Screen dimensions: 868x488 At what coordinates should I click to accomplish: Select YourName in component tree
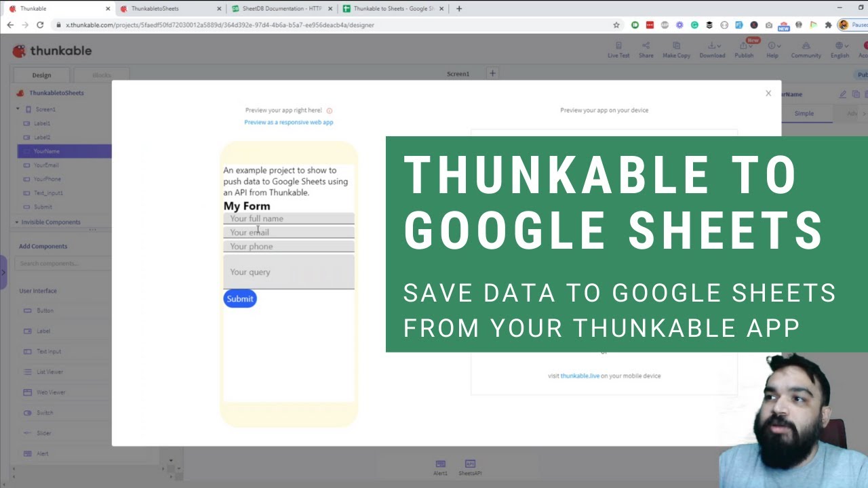point(64,151)
